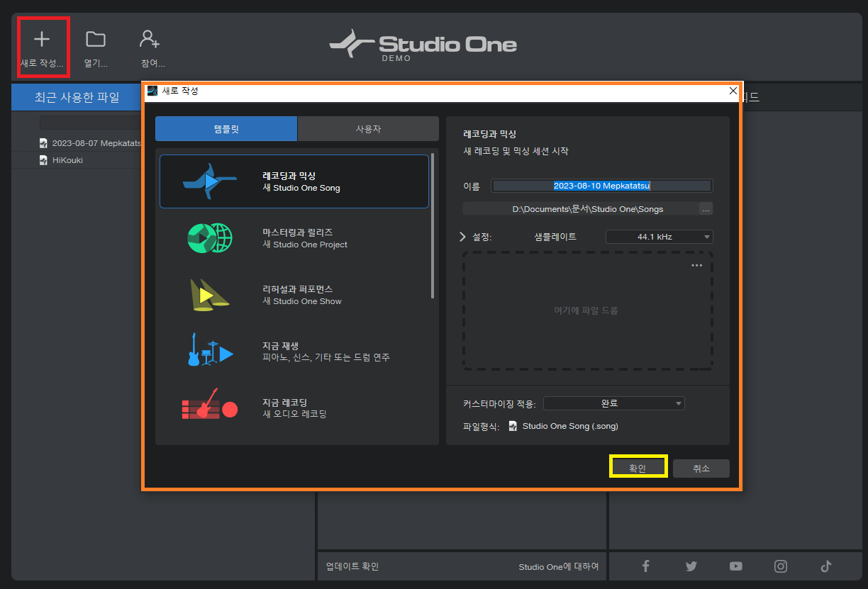Open the 열기 folder icon

(96, 39)
